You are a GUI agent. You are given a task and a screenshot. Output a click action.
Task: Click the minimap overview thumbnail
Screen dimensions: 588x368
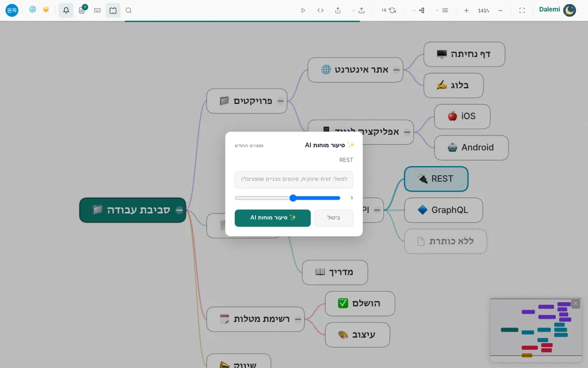click(535, 330)
